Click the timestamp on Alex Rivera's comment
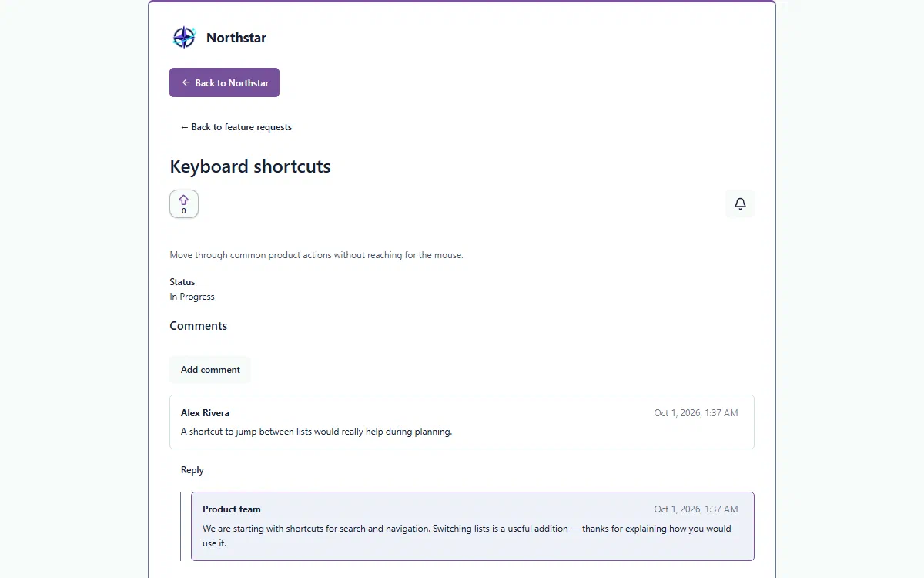Viewport: 924px width, 578px height. (696, 413)
